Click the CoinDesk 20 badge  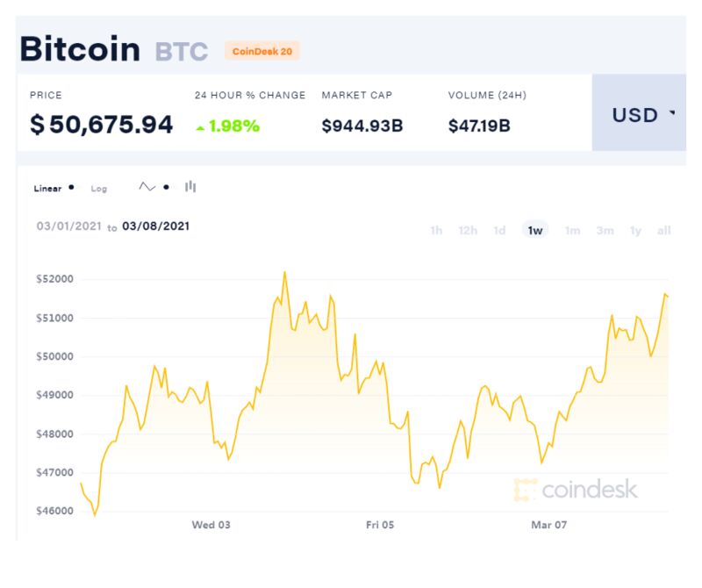click(262, 51)
